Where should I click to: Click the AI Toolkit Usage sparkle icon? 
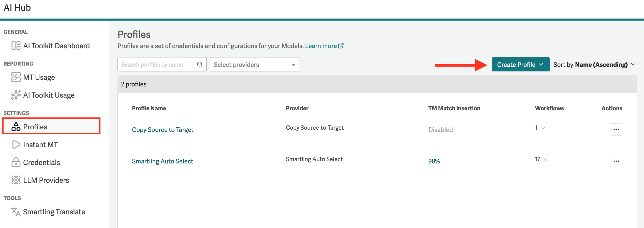pyautogui.click(x=16, y=95)
